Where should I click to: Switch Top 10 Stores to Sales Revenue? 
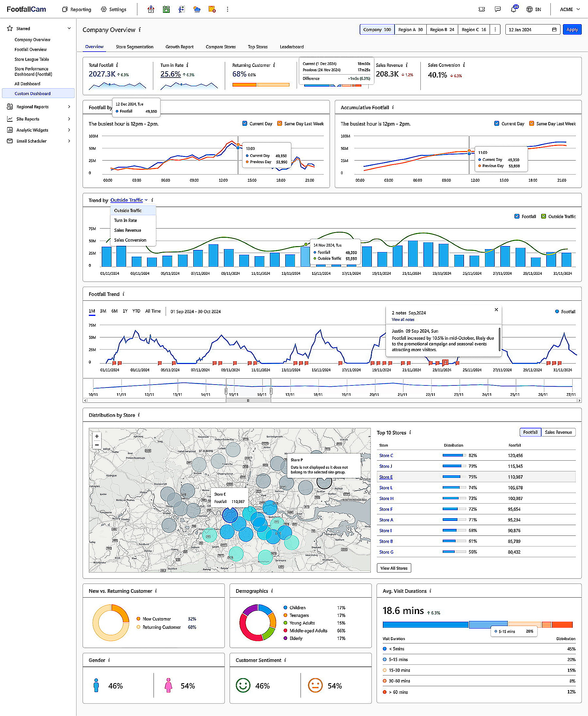(558, 432)
